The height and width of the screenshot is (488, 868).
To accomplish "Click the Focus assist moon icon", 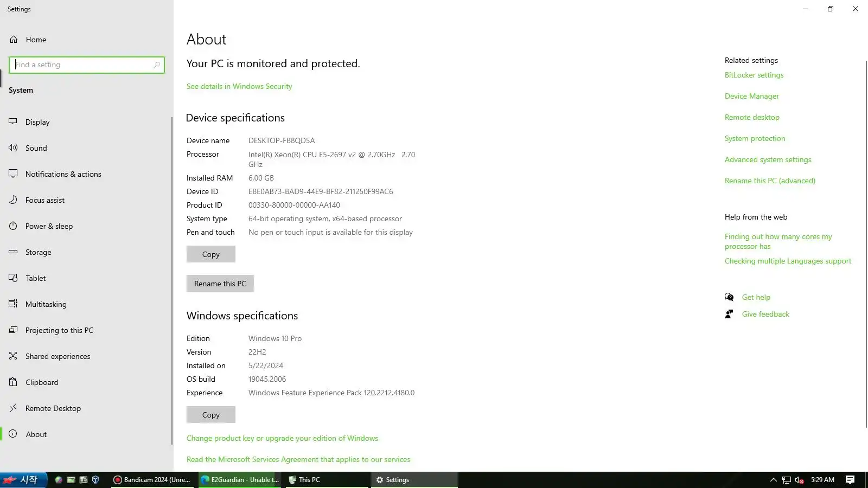I will (13, 200).
